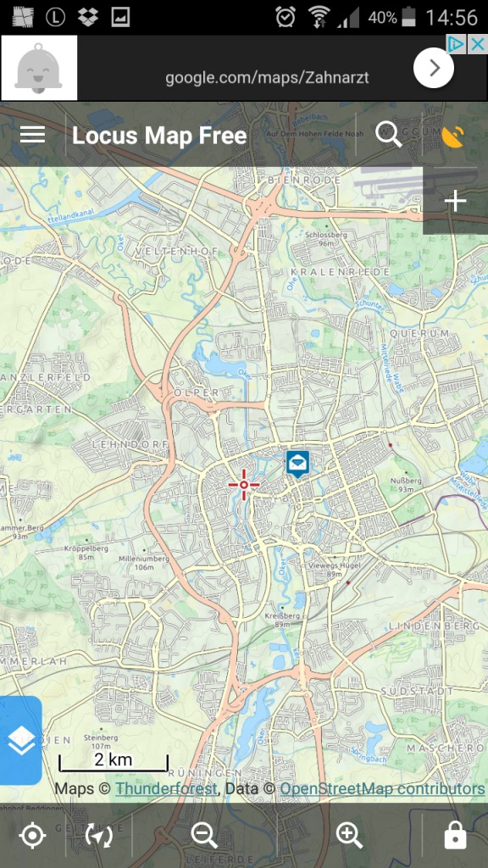Toggle the map rotation compass icon
Screen dimensions: 488x868
click(99, 835)
